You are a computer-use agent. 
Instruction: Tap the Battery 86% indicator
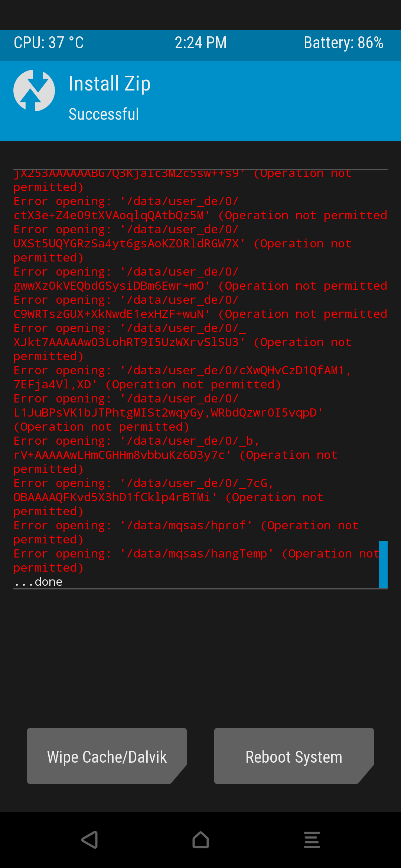click(343, 43)
